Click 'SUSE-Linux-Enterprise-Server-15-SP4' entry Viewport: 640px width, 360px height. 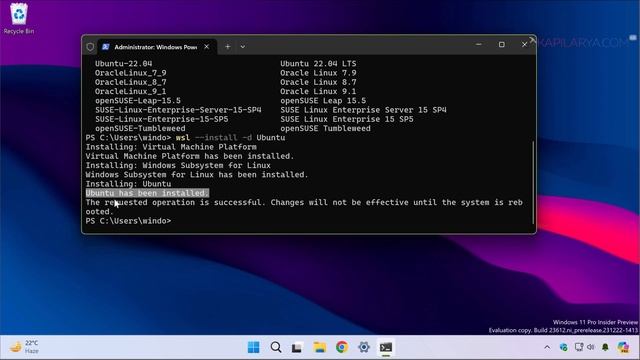tap(178, 110)
